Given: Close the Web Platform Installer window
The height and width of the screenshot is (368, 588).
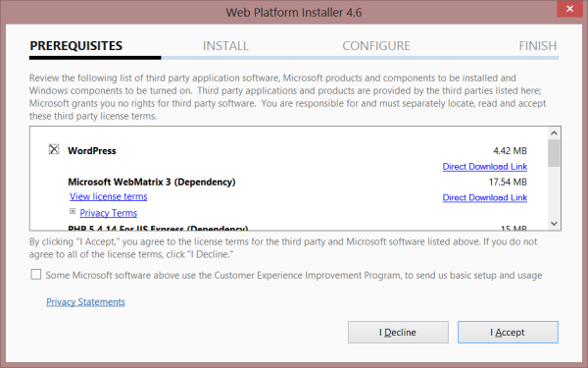Looking at the screenshot, I should (x=569, y=9).
